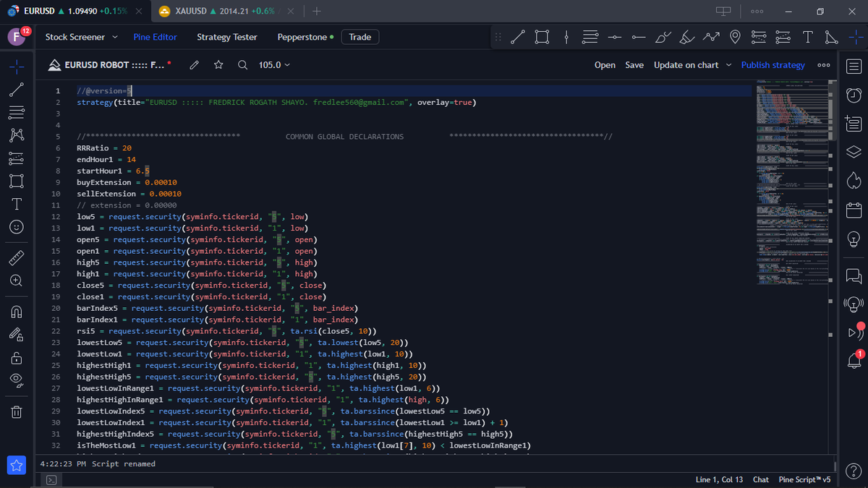Open the chat panel in right sidebar
868x488 pixels.
pyautogui.click(x=854, y=275)
